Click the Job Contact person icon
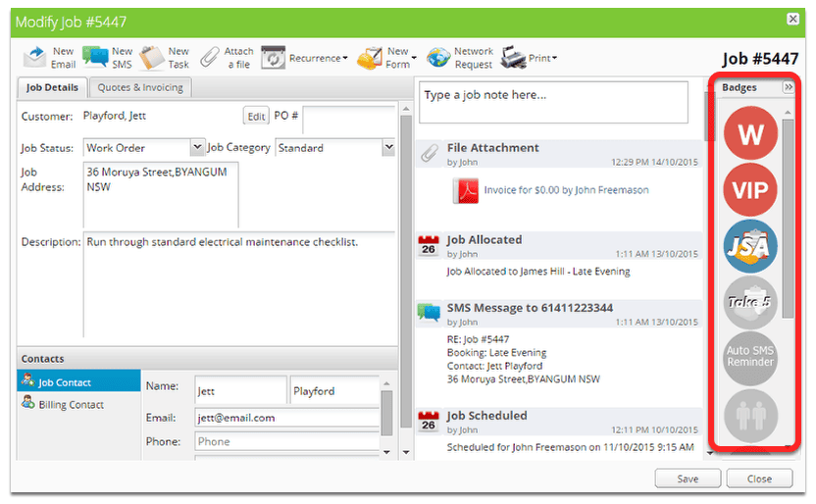 coord(28,380)
